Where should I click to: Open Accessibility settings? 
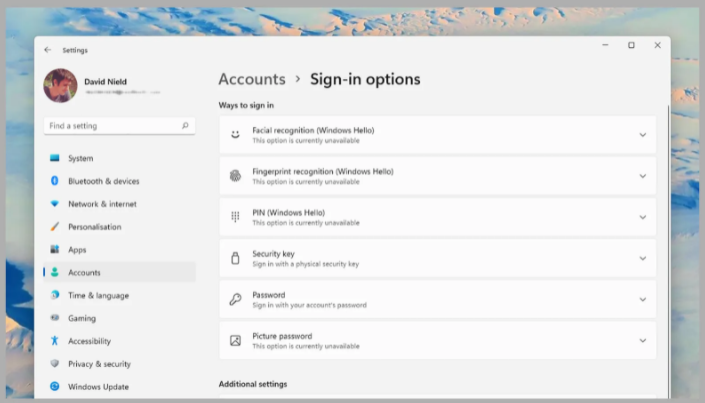pos(120,341)
